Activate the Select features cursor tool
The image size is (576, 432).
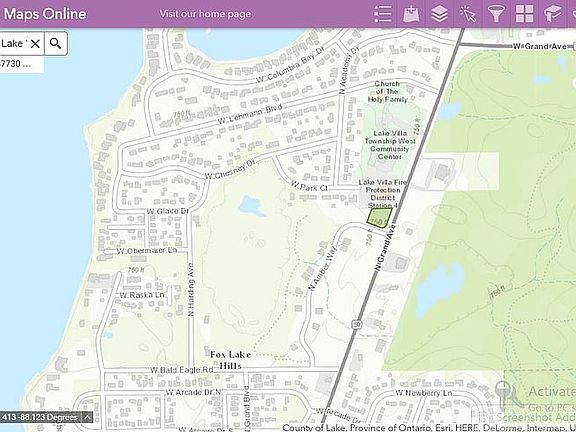(x=468, y=14)
